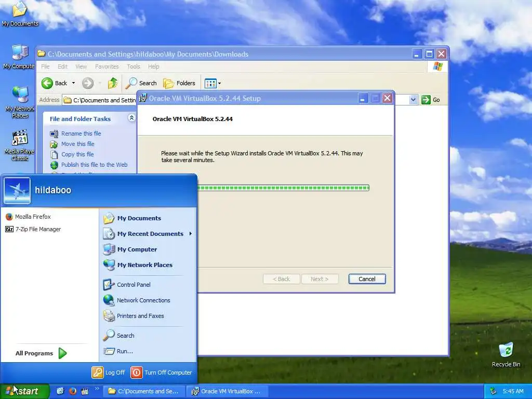Click the Start button
The width and height of the screenshot is (532, 399).
(x=24, y=391)
